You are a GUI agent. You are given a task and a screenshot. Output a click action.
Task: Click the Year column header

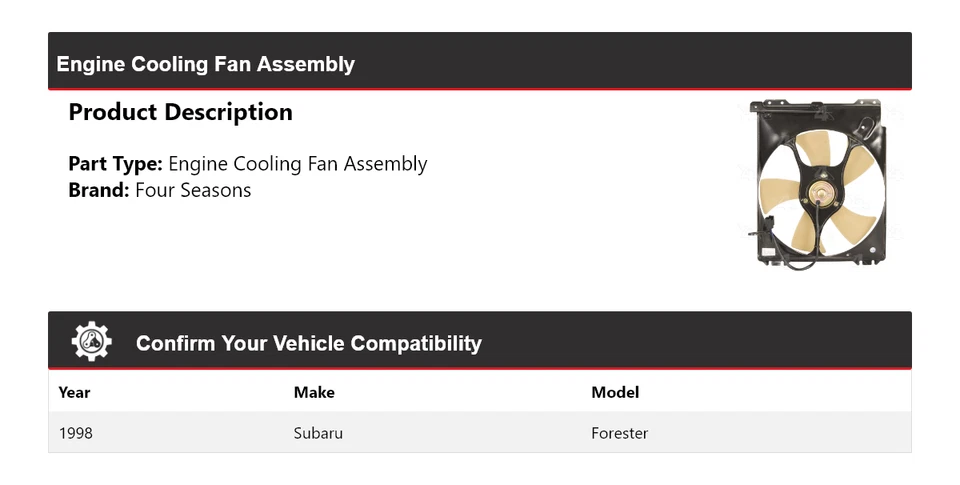coord(74,392)
